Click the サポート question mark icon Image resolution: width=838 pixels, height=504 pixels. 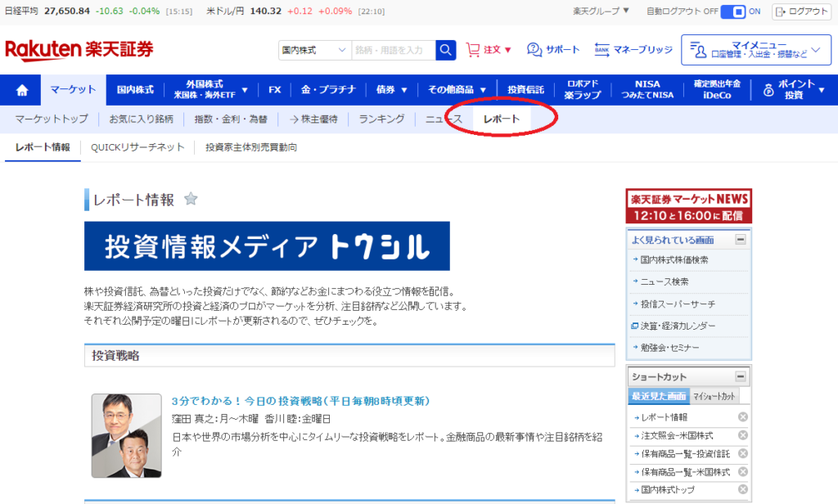pyautogui.click(x=535, y=49)
